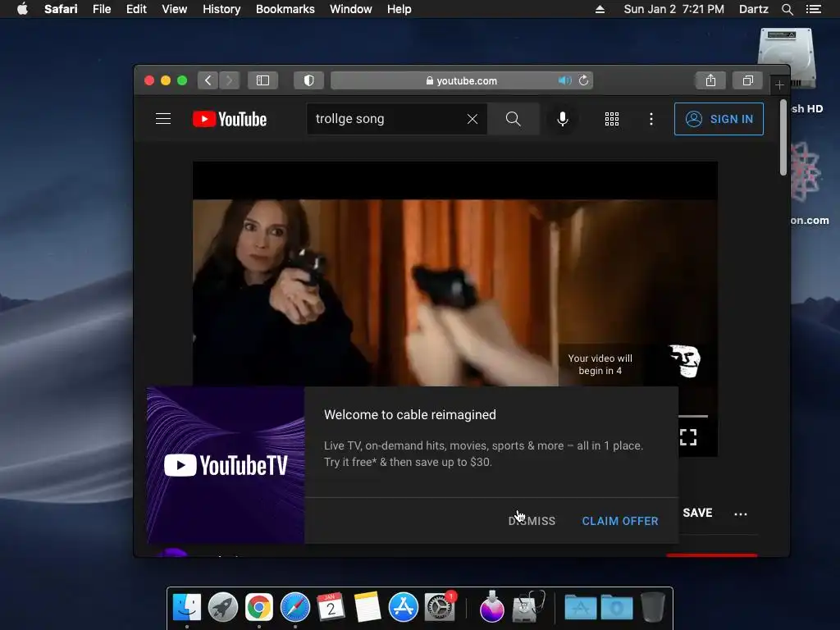
Task: Click the YouTube TV promo image
Action: point(226,465)
